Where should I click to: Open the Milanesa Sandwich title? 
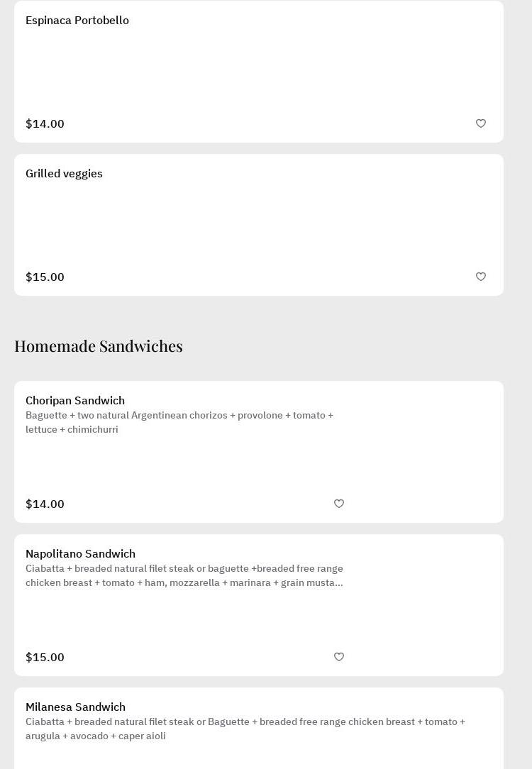(75, 707)
